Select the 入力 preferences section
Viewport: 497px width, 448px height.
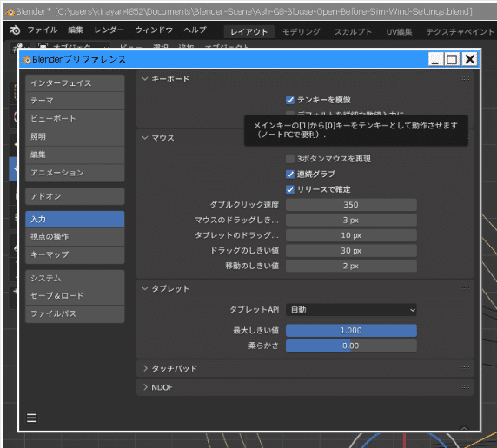point(75,220)
